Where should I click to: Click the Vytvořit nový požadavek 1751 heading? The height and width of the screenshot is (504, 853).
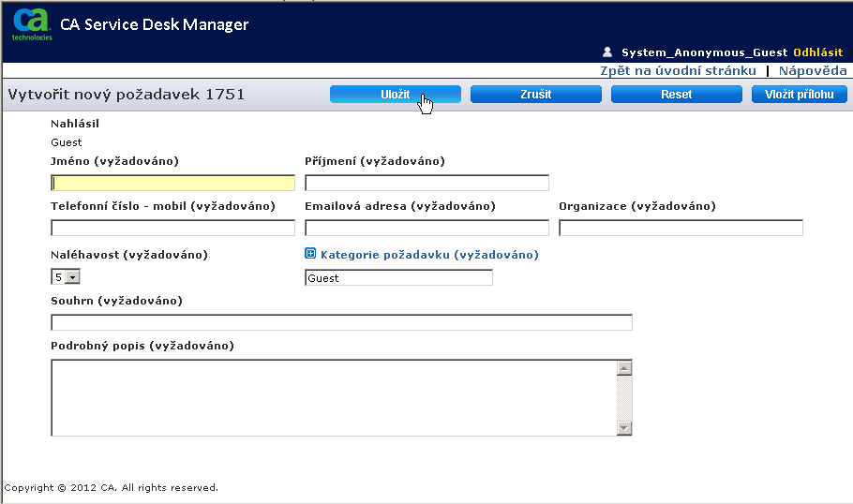coord(127,94)
